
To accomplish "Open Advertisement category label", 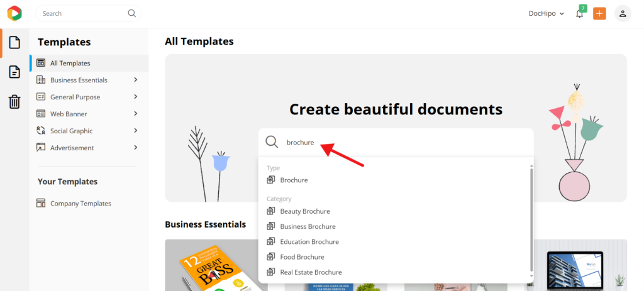I will (72, 148).
